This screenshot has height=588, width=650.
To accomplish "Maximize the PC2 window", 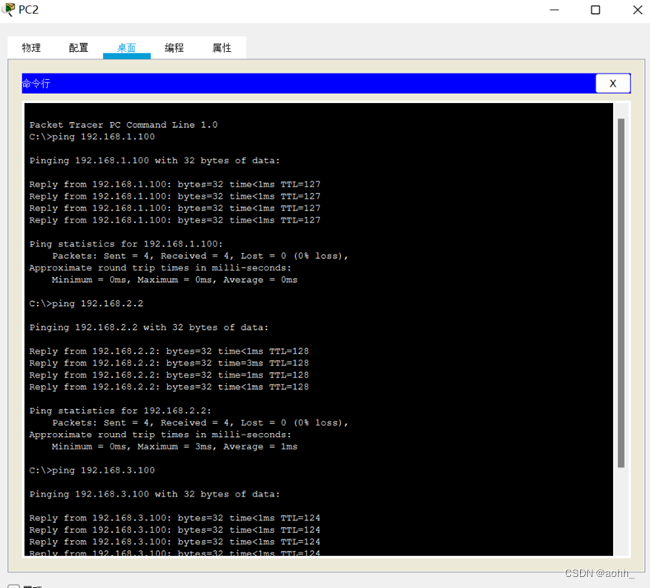I will point(595,10).
